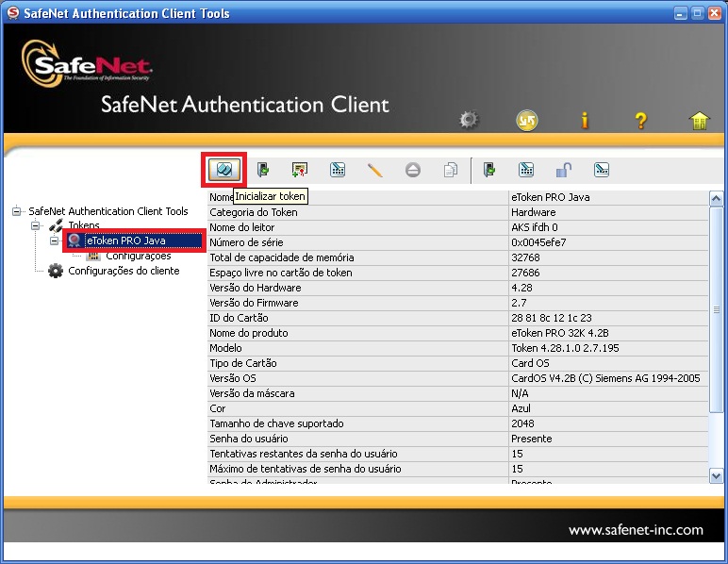Click the 'Número de série' row label
The width and height of the screenshot is (728, 564).
[246, 242]
